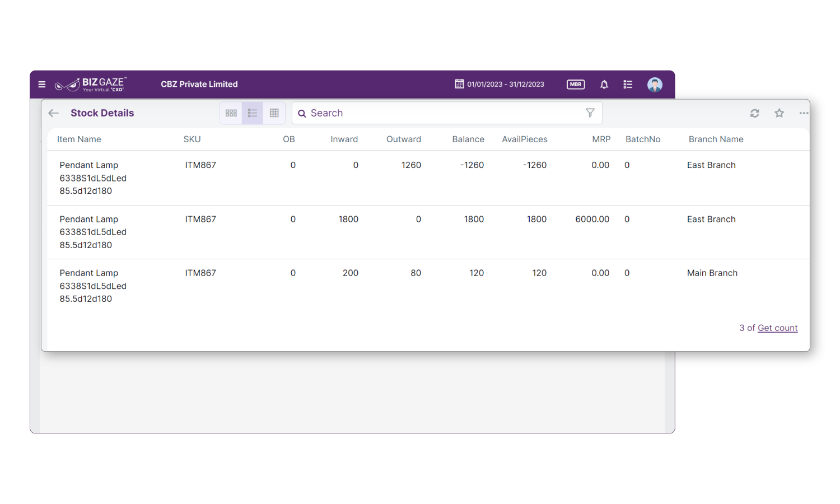This screenshot has width=840, height=504.
Task: Sort by the Branch Name column header
Action: coord(716,139)
